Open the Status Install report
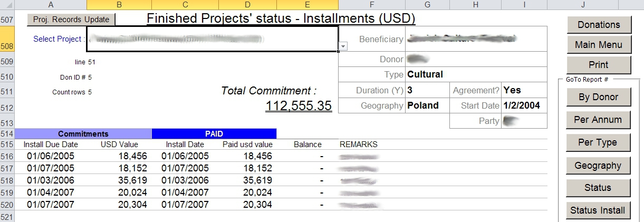This screenshot has width=644, height=222. tap(598, 210)
